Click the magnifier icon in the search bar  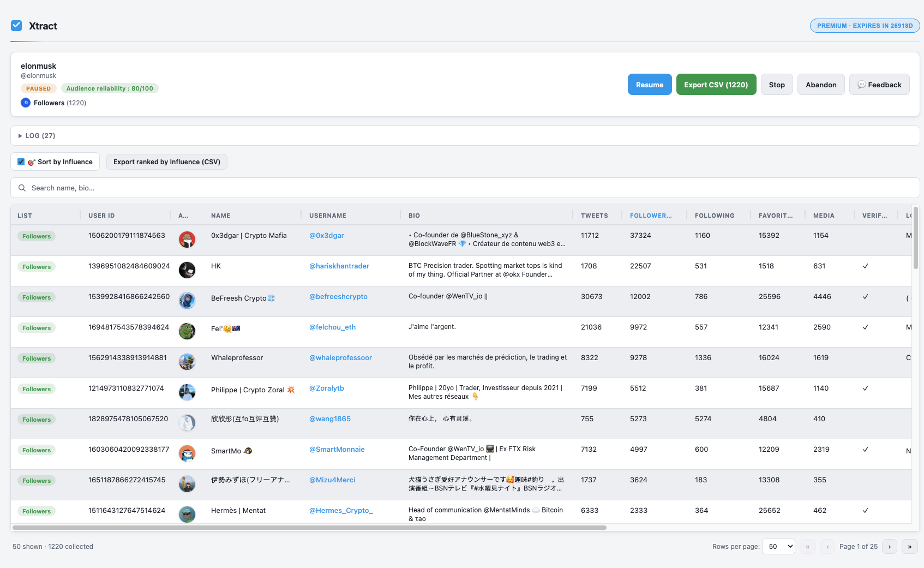[x=22, y=188]
